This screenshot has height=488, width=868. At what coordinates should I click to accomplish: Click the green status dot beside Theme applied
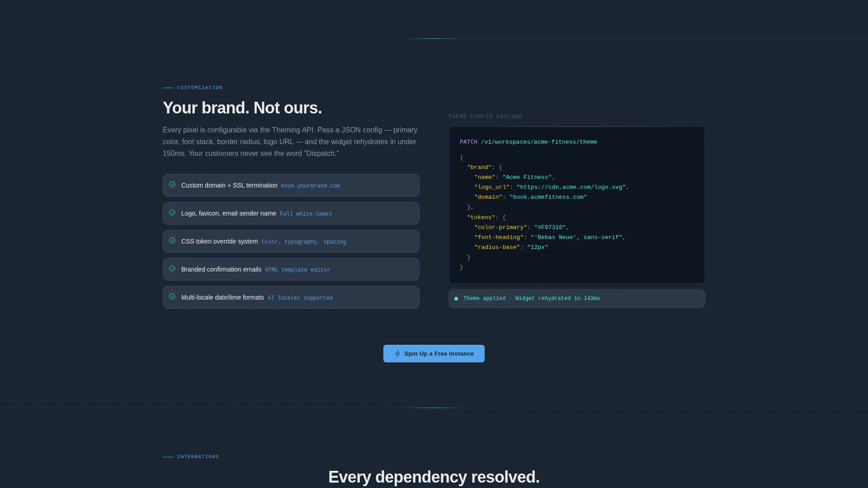[x=456, y=299]
